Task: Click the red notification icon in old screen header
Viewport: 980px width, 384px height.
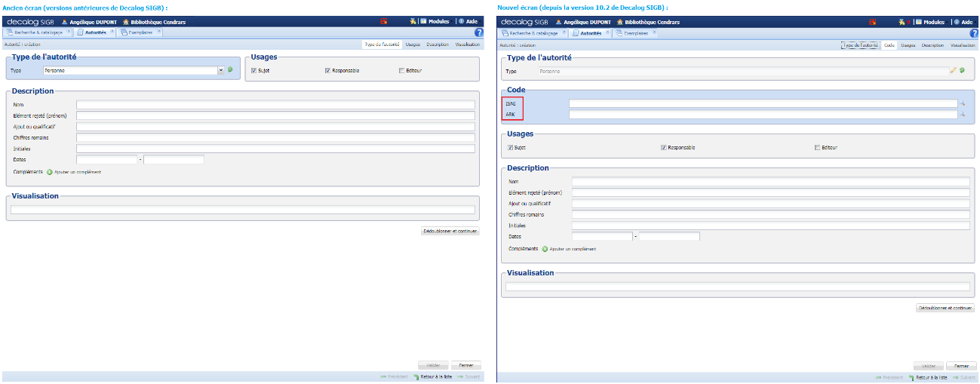Action: (x=384, y=22)
